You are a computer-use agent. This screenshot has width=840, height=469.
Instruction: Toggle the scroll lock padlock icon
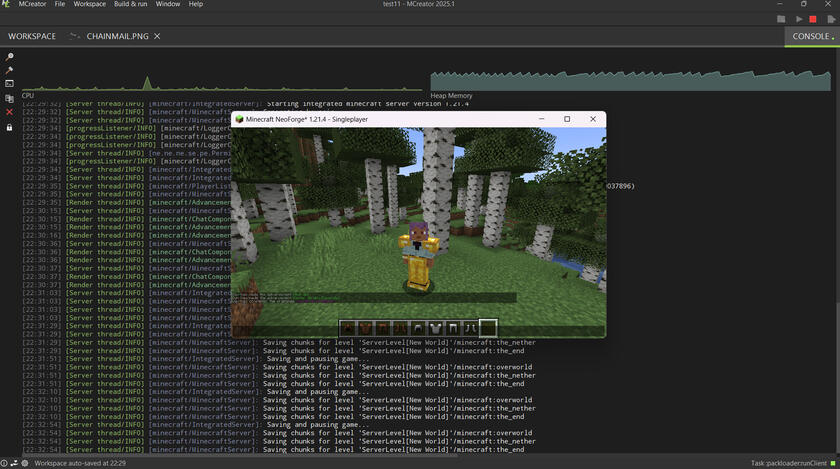pos(9,127)
